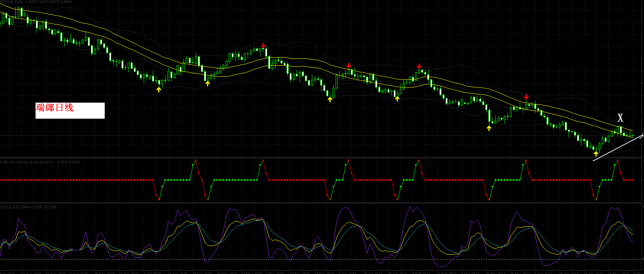The width and height of the screenshot is (644, 274).
Task: Select the red 瑞郎日线 text label
Action: coord(55,108)
